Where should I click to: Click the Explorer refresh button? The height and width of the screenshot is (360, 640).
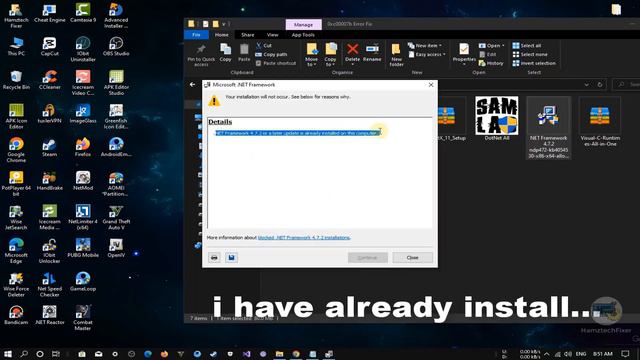pos(600,84)
